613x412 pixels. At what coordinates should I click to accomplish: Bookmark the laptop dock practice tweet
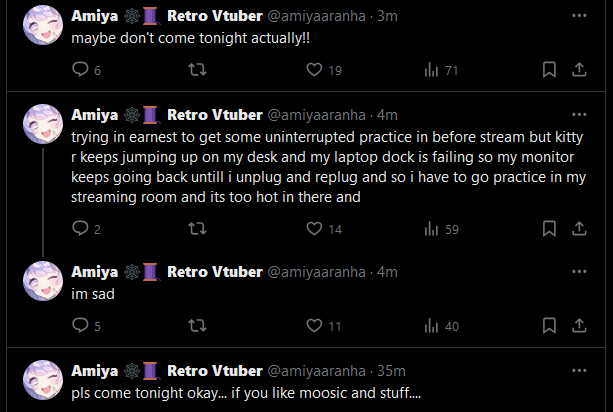click(549, 229)
